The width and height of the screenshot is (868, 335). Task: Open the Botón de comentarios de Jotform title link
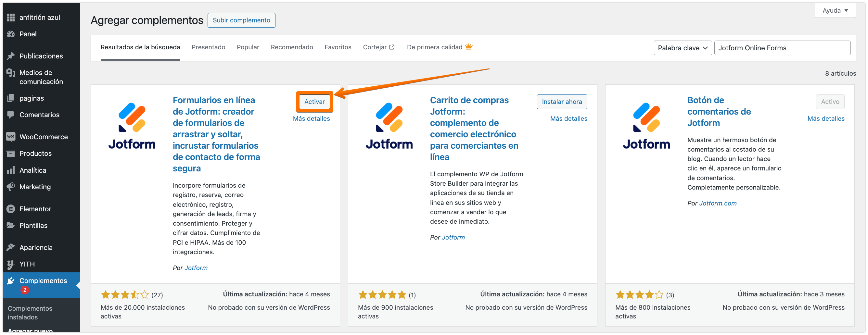click(719, 111)
